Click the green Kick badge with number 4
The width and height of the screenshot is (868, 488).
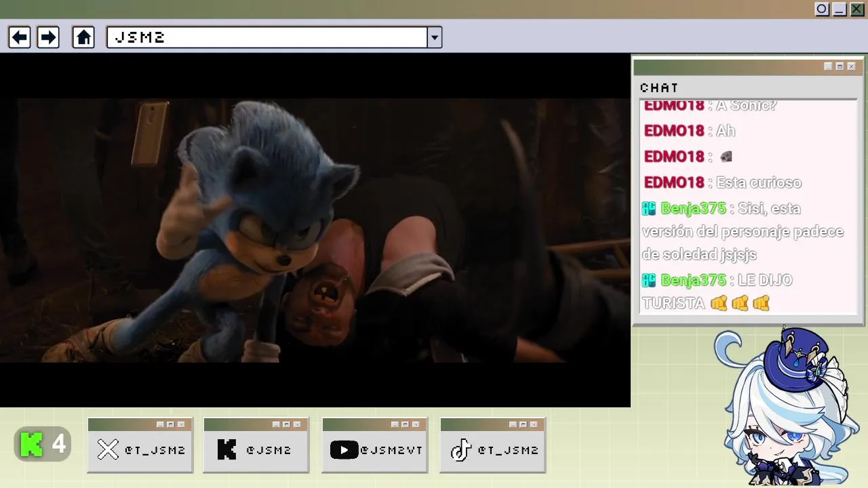point(43,445)
